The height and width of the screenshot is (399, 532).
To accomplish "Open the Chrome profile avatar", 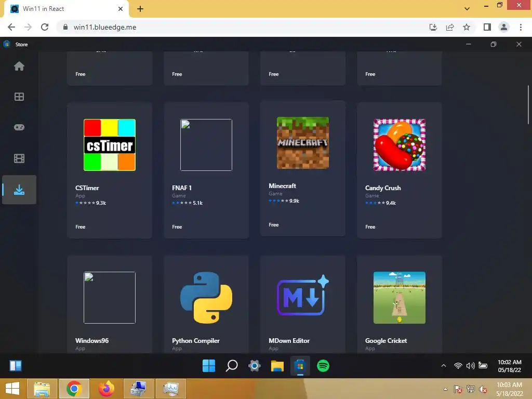I will point(504,27).
